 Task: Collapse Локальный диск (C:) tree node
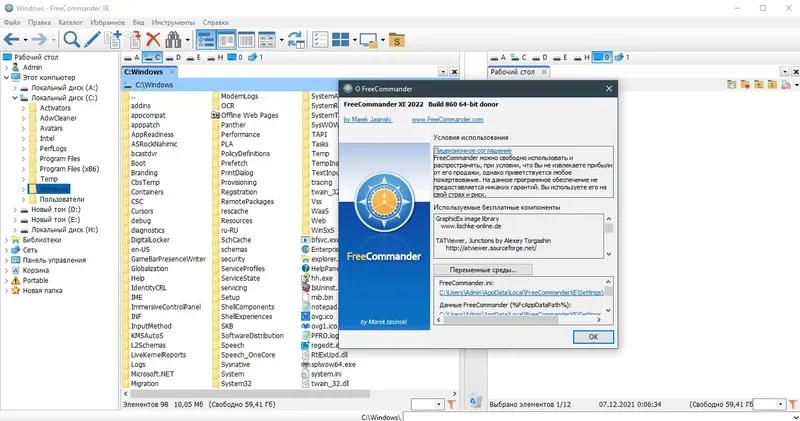(15, 97)
